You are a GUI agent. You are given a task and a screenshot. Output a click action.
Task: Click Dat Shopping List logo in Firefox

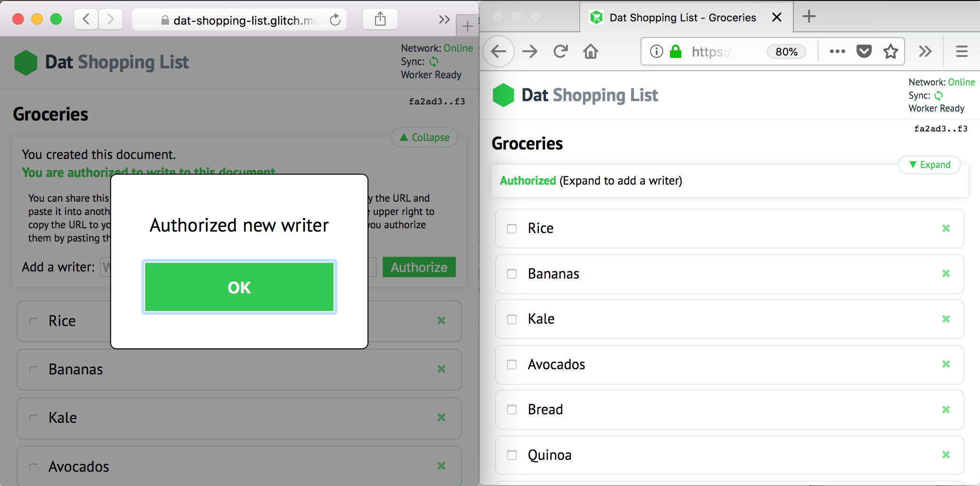pyautogui.click(x=503, y=95)
